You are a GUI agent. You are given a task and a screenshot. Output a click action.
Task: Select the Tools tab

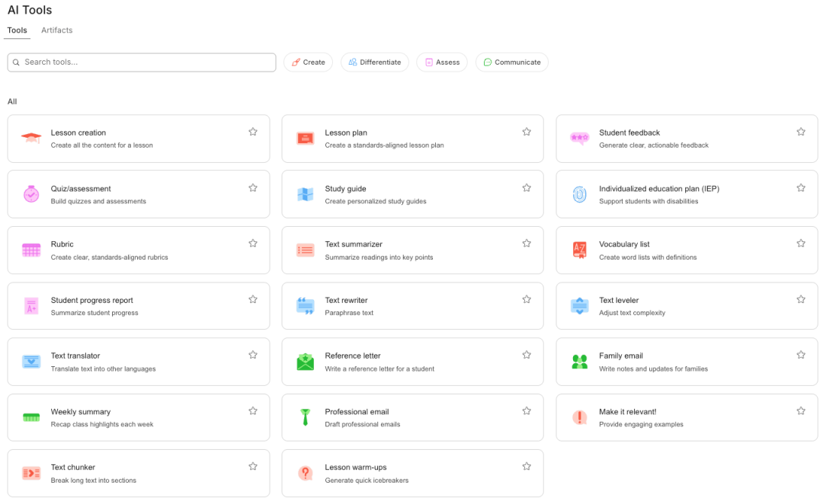click(x=18, y=30)
